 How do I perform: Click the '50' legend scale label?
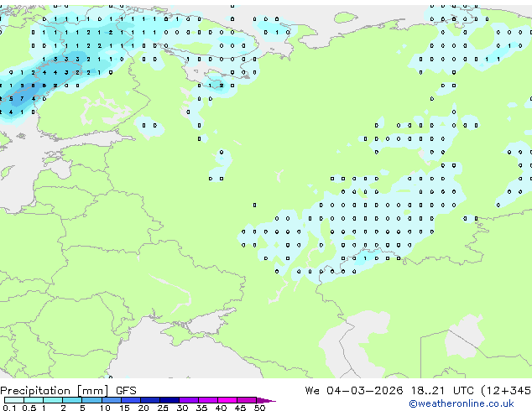click(259, 408)
